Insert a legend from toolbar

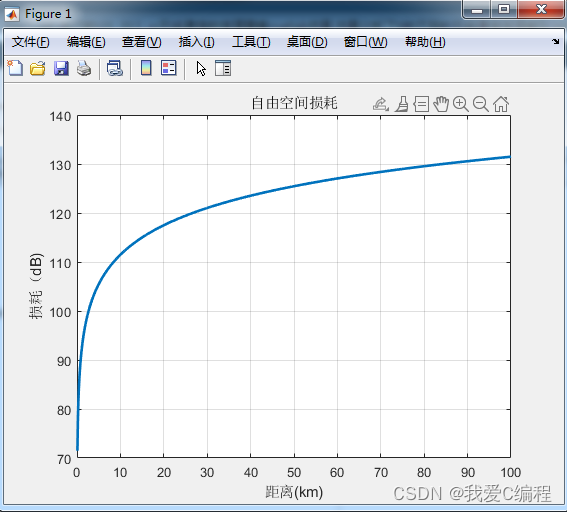tap(169, 68)
